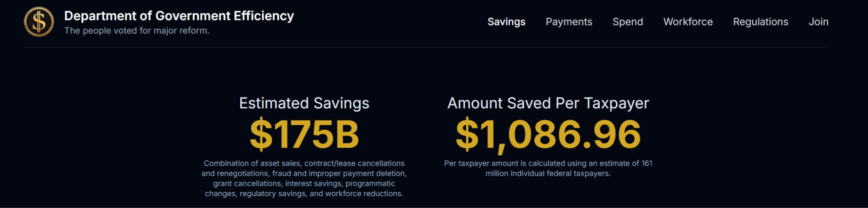The image size is (868, 208).
Task: Click the tagline about major reform
Action: pos(137,31)
